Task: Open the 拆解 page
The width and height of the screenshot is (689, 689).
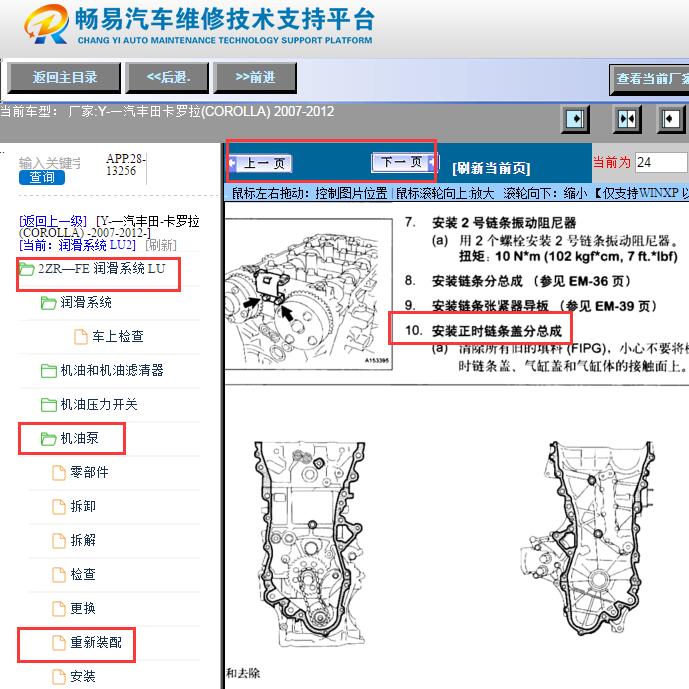Action: click(x=83, y=540)
